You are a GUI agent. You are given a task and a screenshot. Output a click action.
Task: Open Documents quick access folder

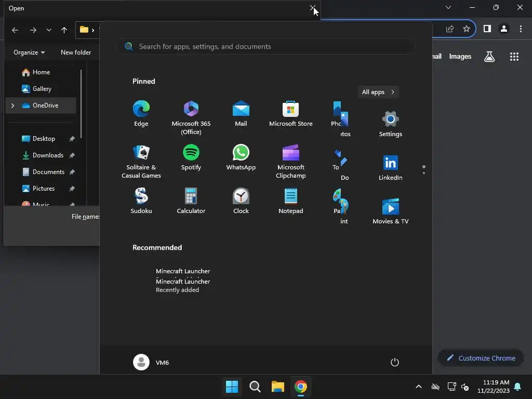point(48,171)
